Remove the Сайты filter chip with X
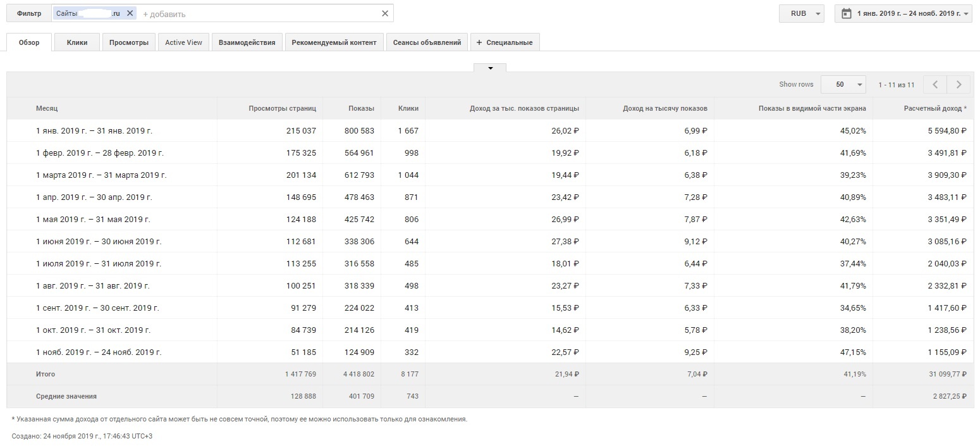The width and height of the screenshot is (980, 448). pos(130,13)
